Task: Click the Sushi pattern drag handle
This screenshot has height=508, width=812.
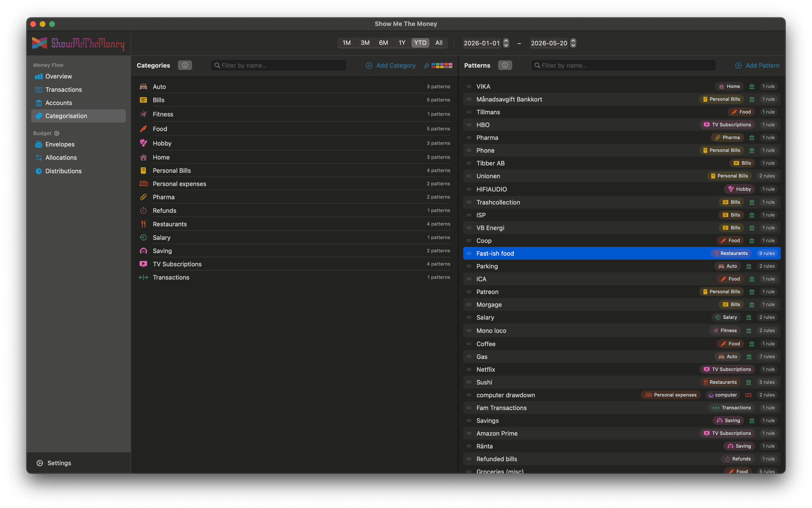Action: pos(469,382)
